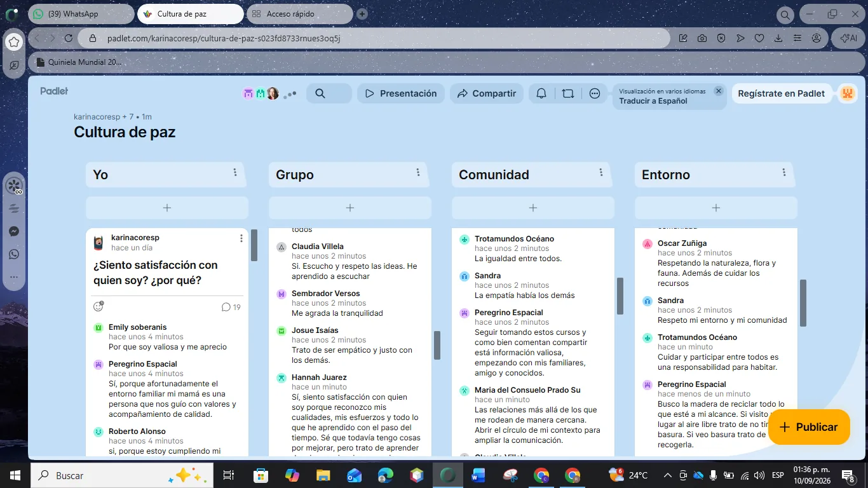This screenshot has width=868, height=488.
Task: Add a post under the Entorno column
Action: [716, 208]
